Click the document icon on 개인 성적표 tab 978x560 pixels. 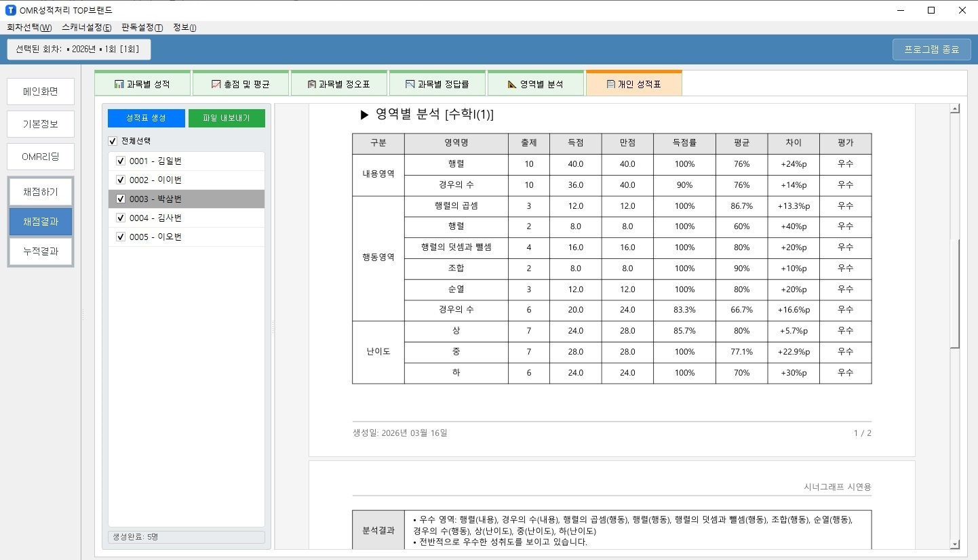(610, 85)
